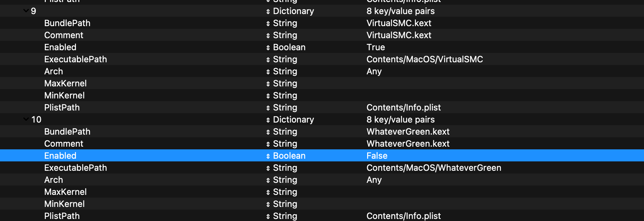Viewport: 644px width, 221px height.
Task: Click type arrows on item 10 Arch row
Action: (x=268, y=180)
